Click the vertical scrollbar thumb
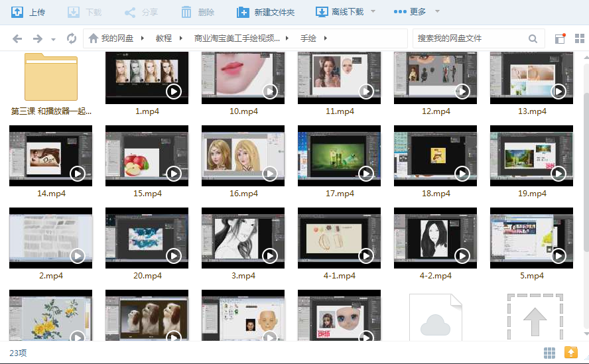The image size is (589, 364). [586, 171]
